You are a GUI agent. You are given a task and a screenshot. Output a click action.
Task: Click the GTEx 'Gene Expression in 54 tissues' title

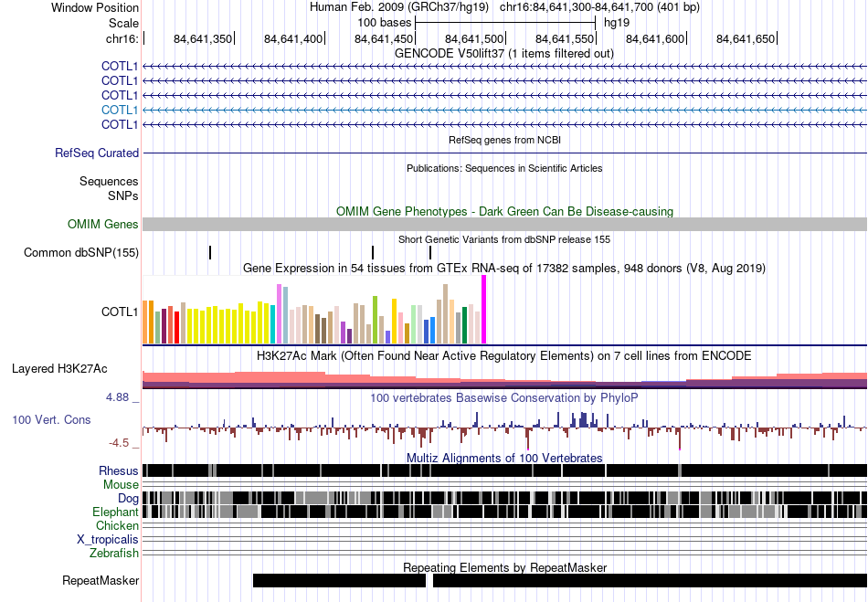point(504,269)
